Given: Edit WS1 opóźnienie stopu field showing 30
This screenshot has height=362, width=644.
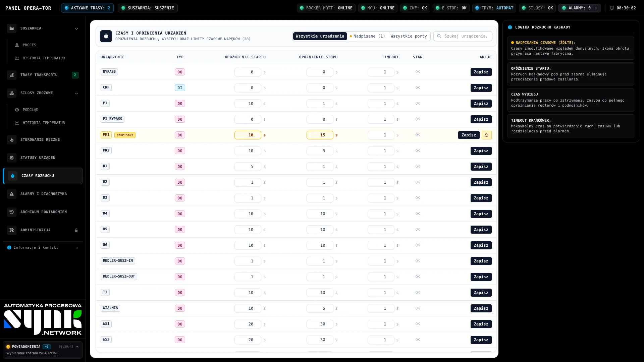Looking at the screenshot, I should (x=320, y=324).
